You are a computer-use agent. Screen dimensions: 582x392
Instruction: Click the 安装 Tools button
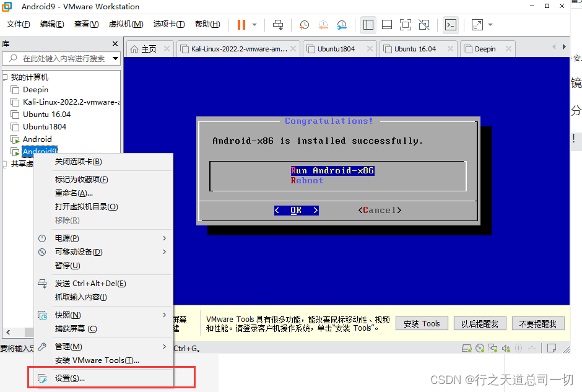pos(422,324)
